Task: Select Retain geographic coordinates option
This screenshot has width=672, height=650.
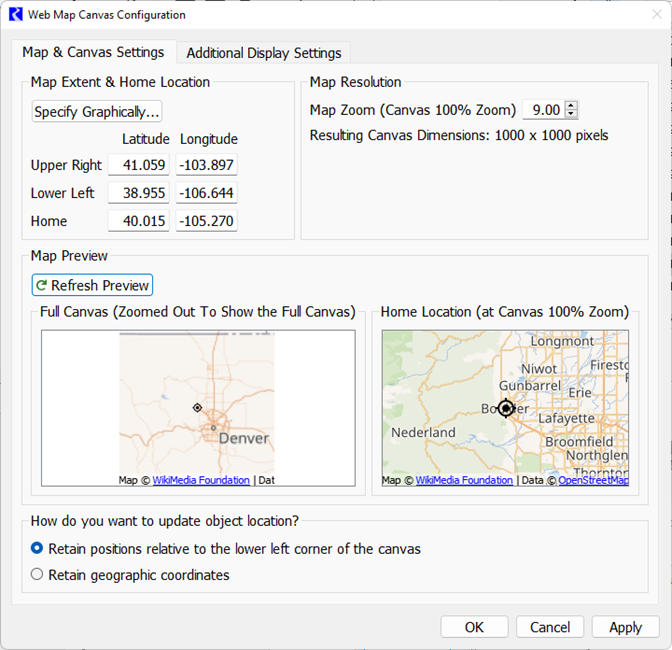Action: click(x=38, y=575)
